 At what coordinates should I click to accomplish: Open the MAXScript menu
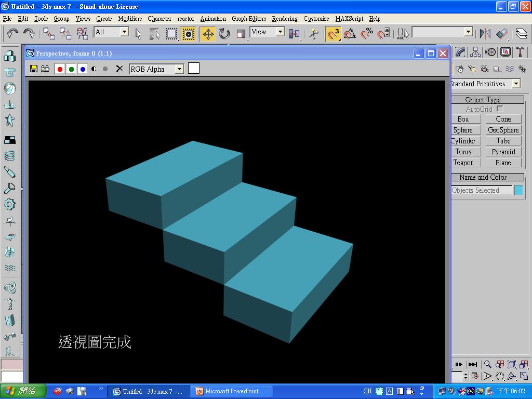[x=349, y=19]
